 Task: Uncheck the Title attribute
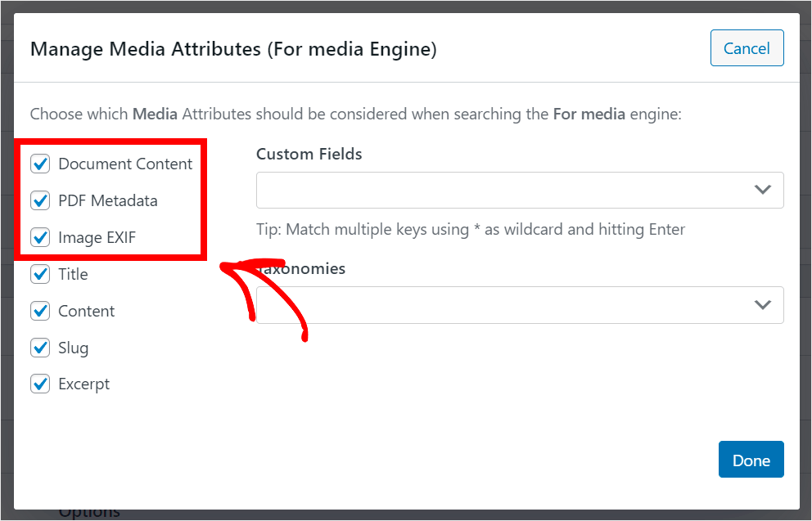coord(40,274)
